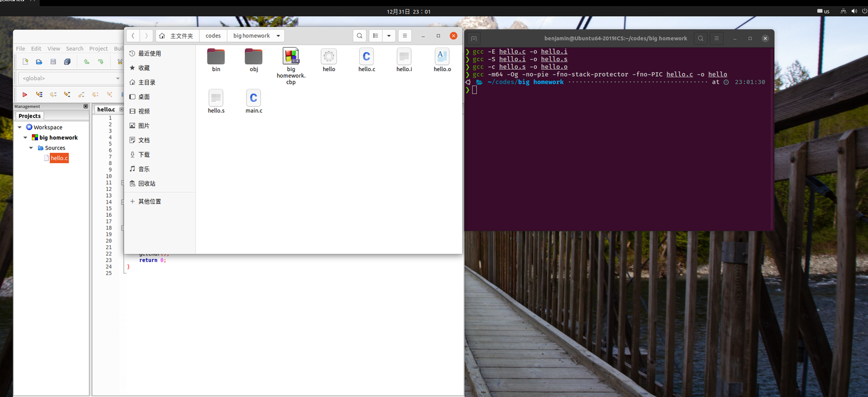Viewport: 868px width, 397px height.
Task: Select the hello executable file icon
Action: [329, 60]
